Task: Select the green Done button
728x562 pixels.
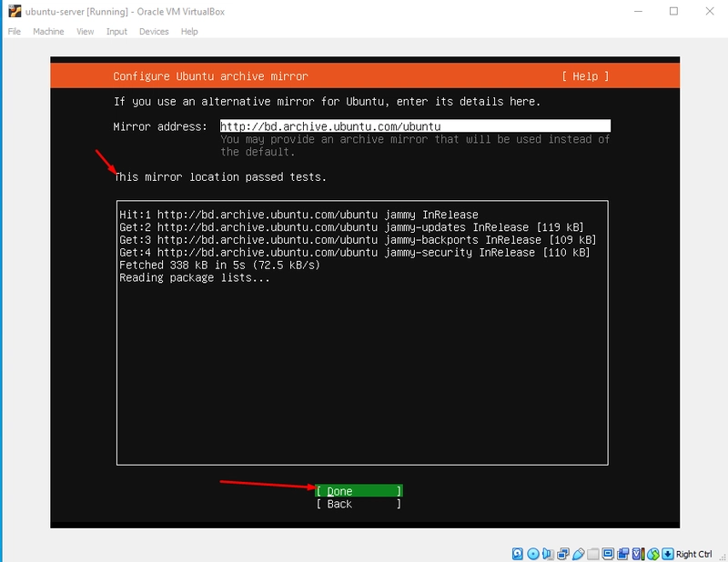Action: [x=359, y=491]
